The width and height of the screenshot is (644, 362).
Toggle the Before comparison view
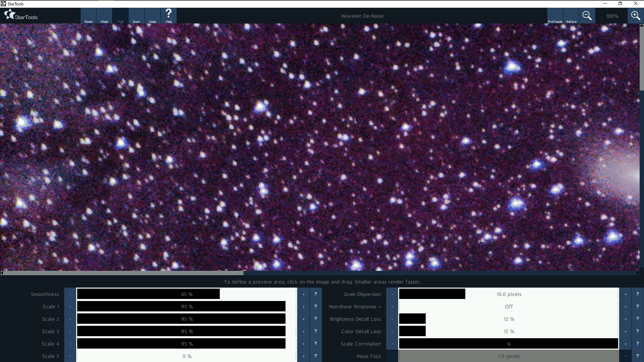(x=571, y=16)
